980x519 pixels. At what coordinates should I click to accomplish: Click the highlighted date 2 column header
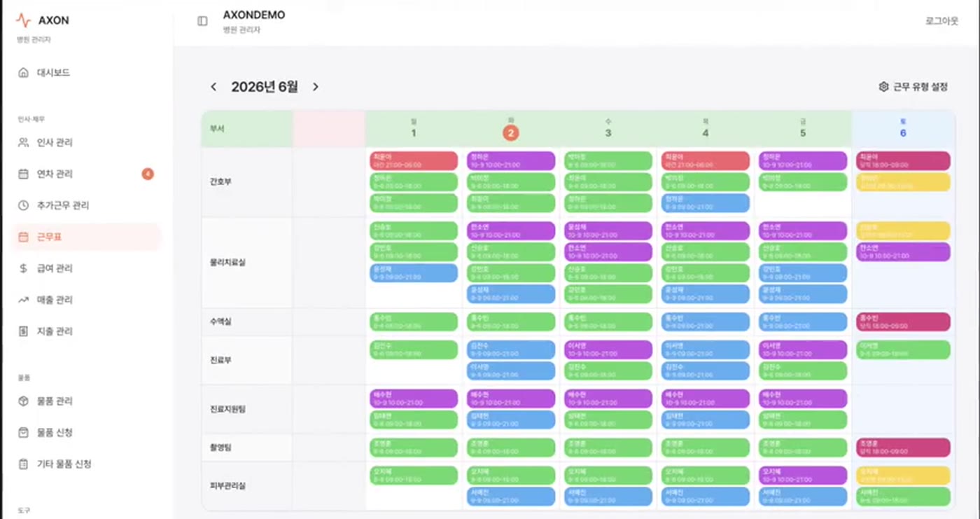click(511, 129)
